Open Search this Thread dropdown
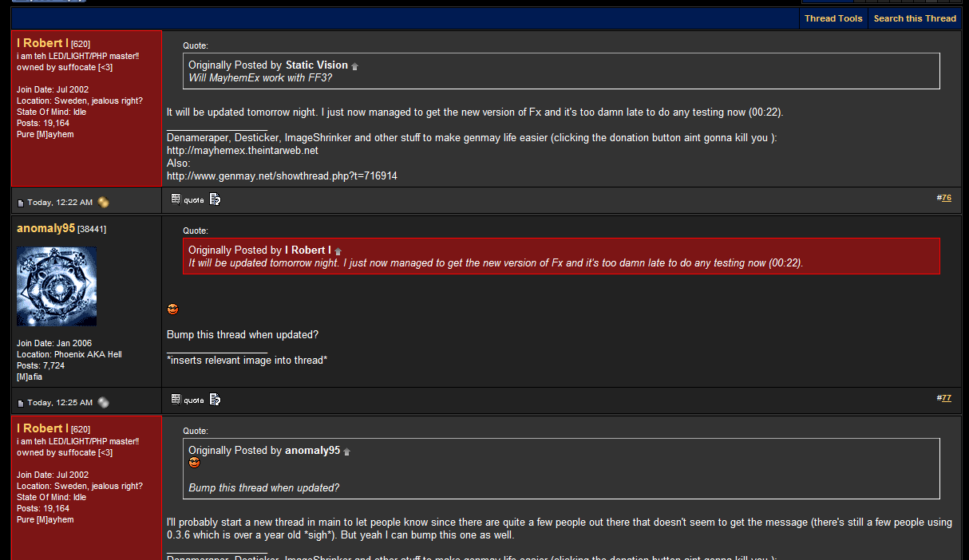 click(x=915, y=18)
